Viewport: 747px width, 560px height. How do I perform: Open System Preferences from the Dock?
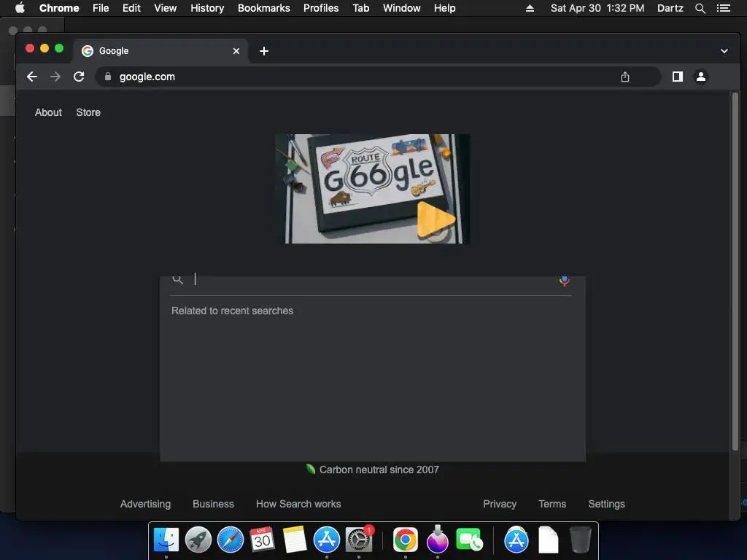tap(359, 540)
